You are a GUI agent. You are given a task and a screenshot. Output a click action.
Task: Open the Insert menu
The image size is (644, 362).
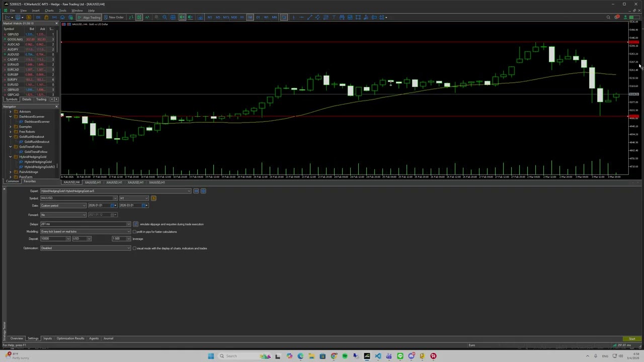(36, 11)
